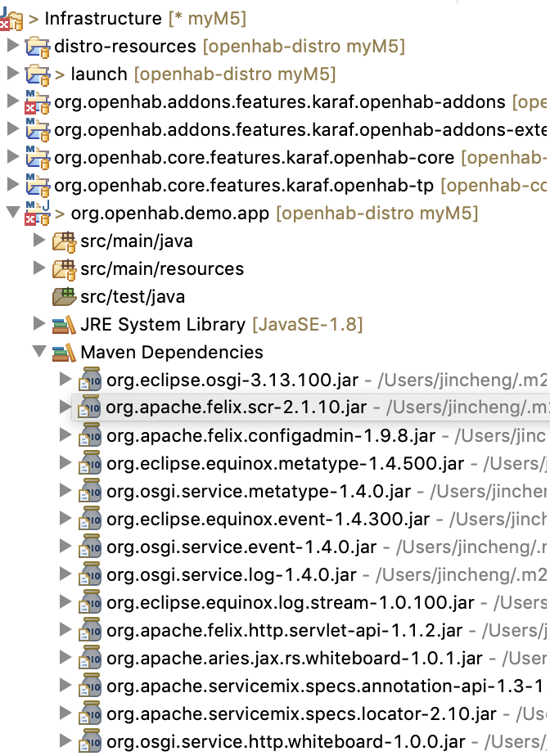Click the osgi.service.log-1.4.0.jar jar icon
The height and width of the screenshot is (756, 550).
click(90, 574)
